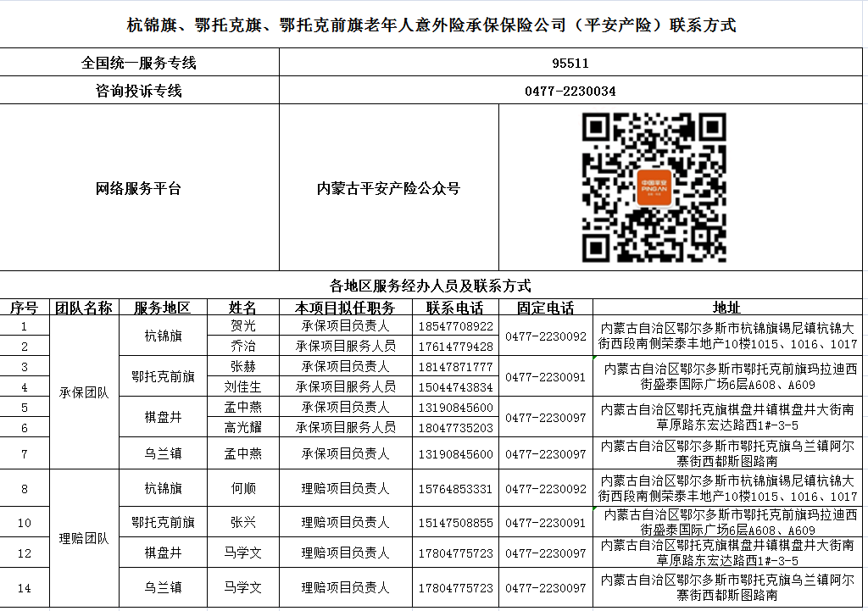
Task: Click the 棋盘井 address in row 12
Action: pyautogui.click(x=727, y=553)
